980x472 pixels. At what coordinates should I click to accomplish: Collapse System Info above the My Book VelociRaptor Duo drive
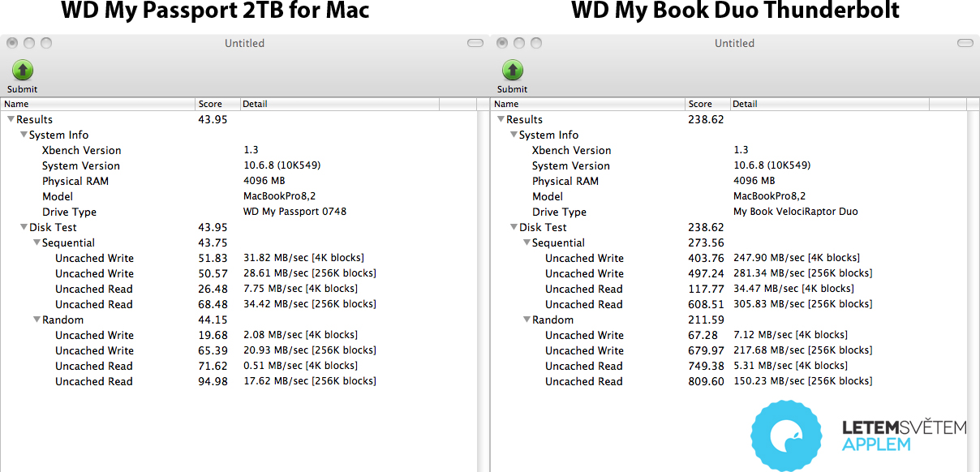[x=514, y=135]
